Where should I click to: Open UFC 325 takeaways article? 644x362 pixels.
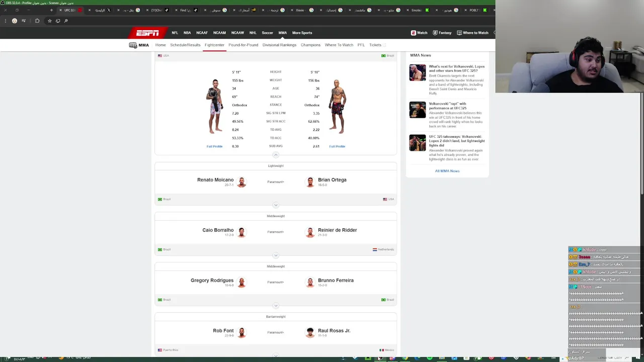coord(456,141)
